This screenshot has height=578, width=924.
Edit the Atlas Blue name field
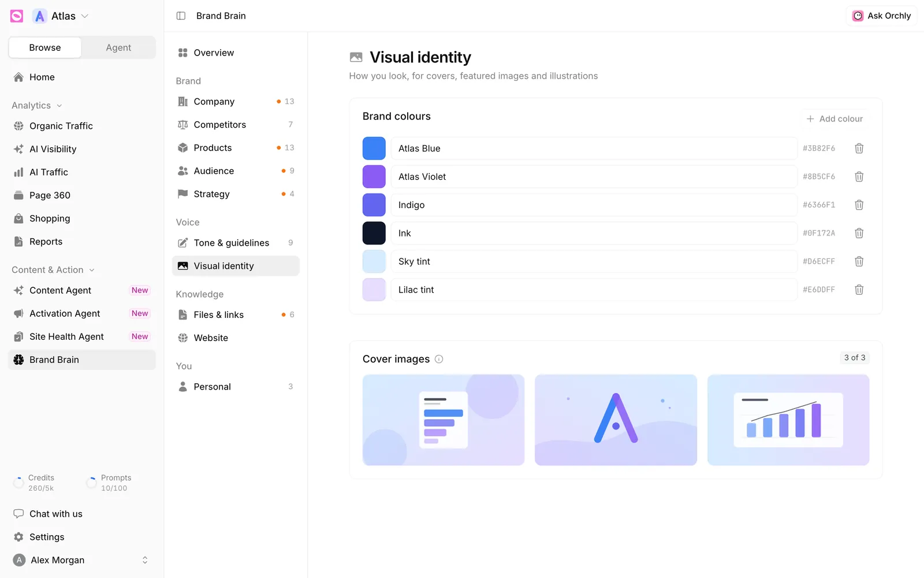(594, 149)
